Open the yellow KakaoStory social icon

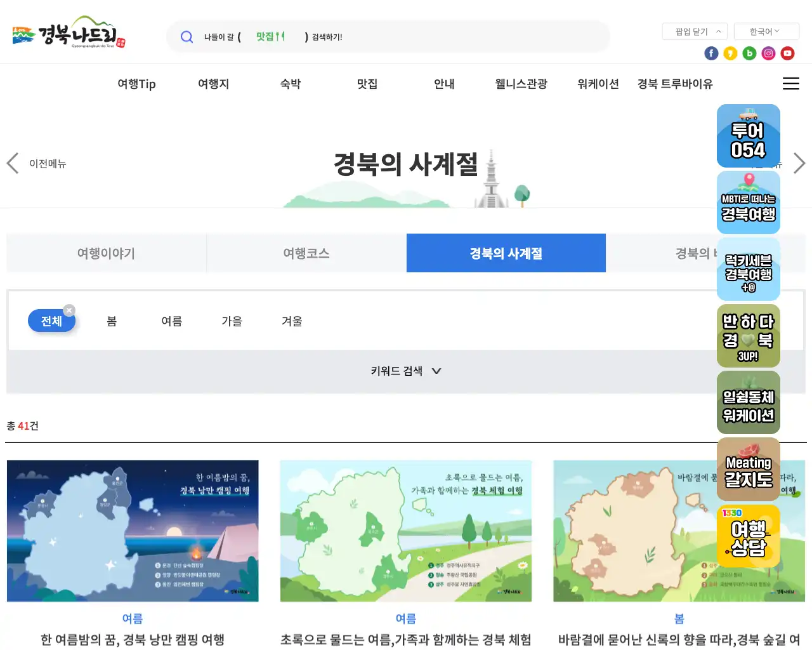click(x=730, y=53)
